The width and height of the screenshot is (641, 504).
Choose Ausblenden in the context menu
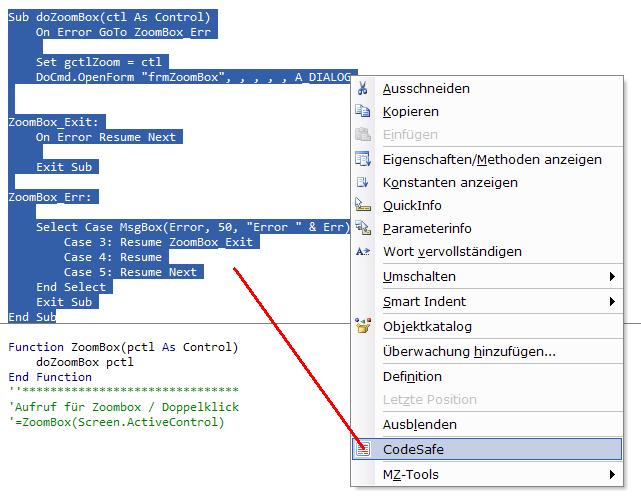point(419,424)
